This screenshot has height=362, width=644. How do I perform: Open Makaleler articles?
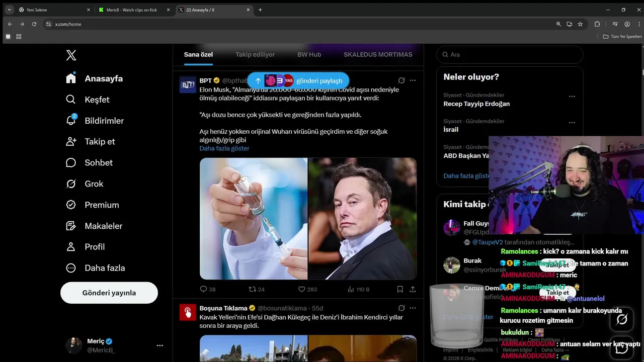click(x=94, y=226)
